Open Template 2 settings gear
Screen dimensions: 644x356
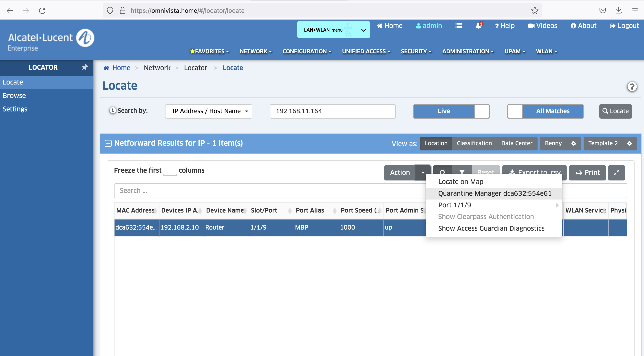point(629,143)
